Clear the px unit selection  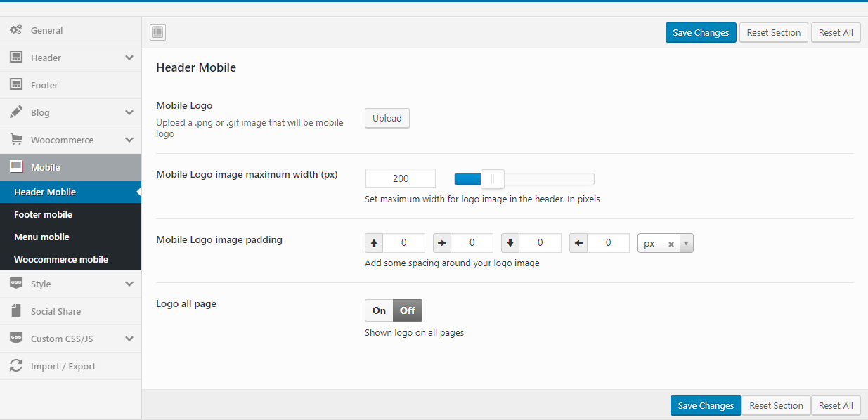(671, 244)
